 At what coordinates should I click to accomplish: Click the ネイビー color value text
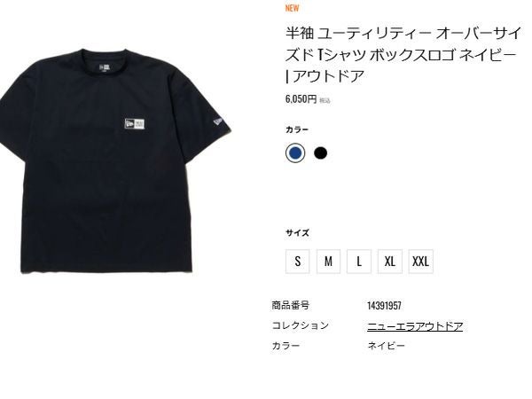pos(386,346)
